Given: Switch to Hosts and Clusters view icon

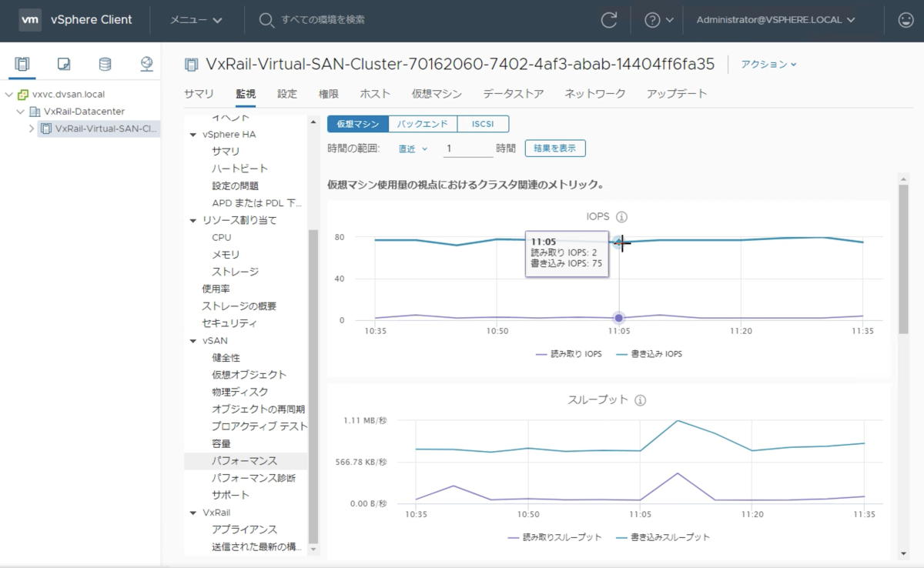Looking at the screenshot, I should [22, 64].
